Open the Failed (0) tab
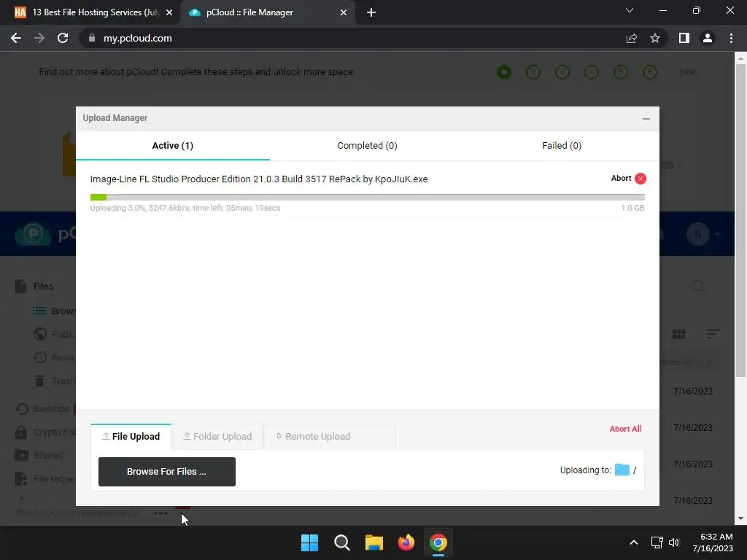This screenshot has width=747, height=560. (562, 146)
